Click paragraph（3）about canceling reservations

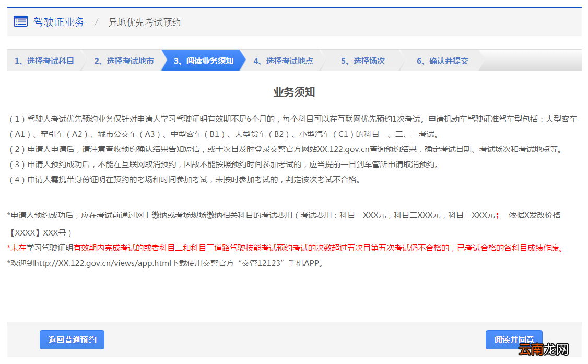click(x=209, y=163)
